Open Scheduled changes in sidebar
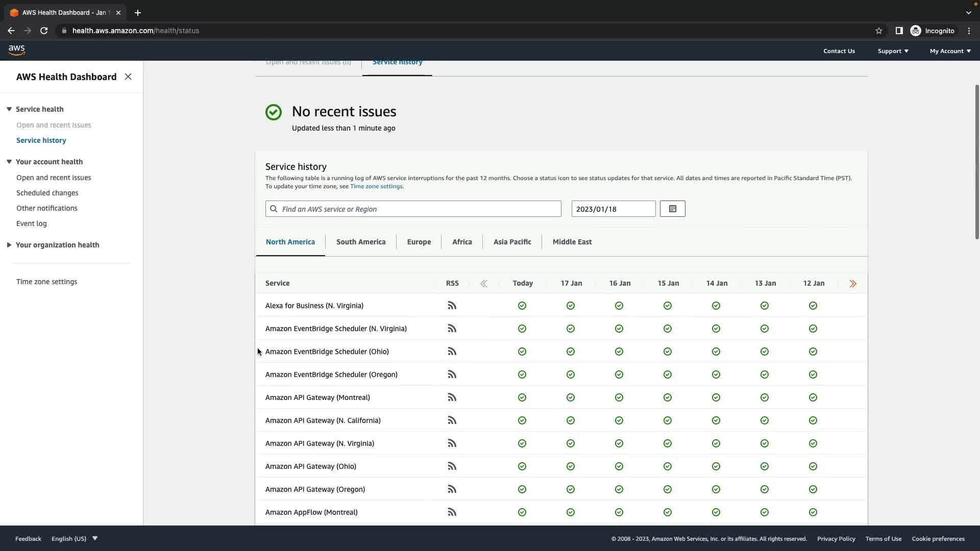Screen dimensions: 980x551 coord(47,193)
